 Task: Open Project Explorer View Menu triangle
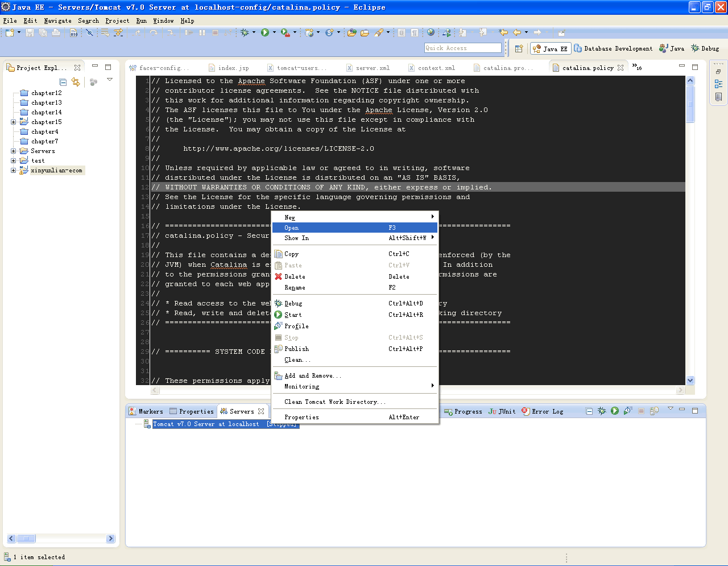point(110,80)
